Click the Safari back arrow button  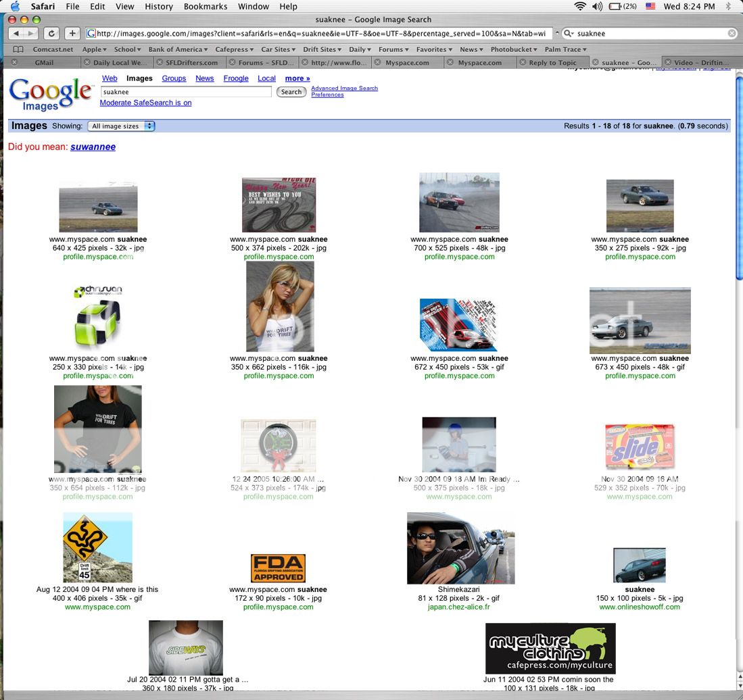point(18,33)
